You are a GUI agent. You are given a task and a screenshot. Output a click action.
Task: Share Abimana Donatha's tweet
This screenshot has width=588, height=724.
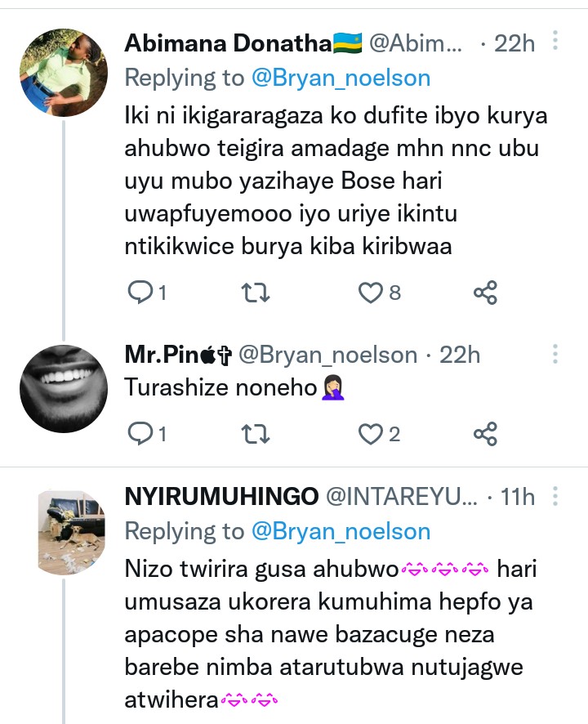[x=486, y=292]
